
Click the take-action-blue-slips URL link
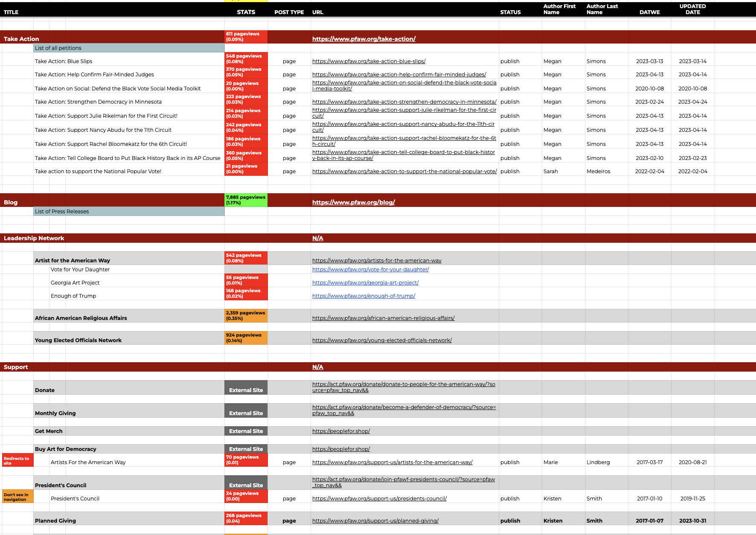369,61
